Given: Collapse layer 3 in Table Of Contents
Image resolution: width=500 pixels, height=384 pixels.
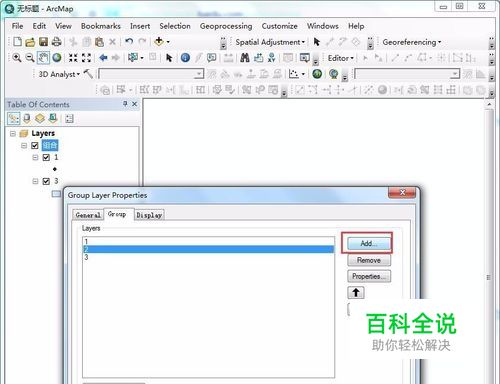Looking at the screenshot, I should [x=35, y=181].
